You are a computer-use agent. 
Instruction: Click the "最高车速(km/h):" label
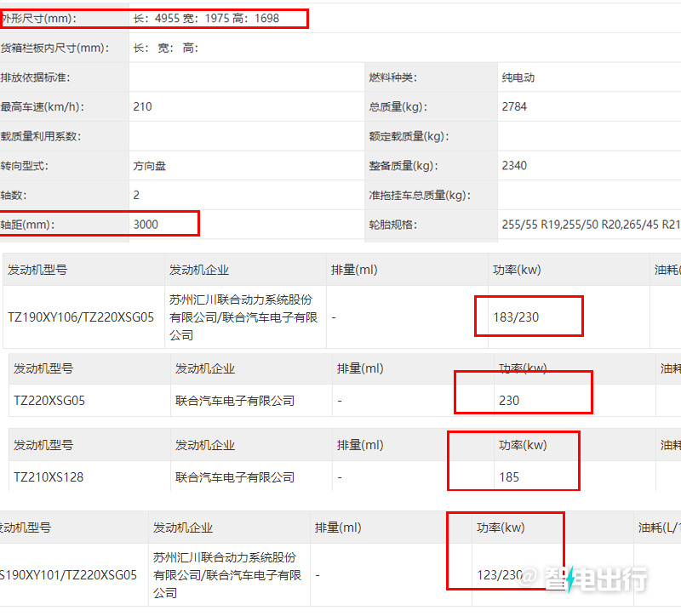coord(43,107)
